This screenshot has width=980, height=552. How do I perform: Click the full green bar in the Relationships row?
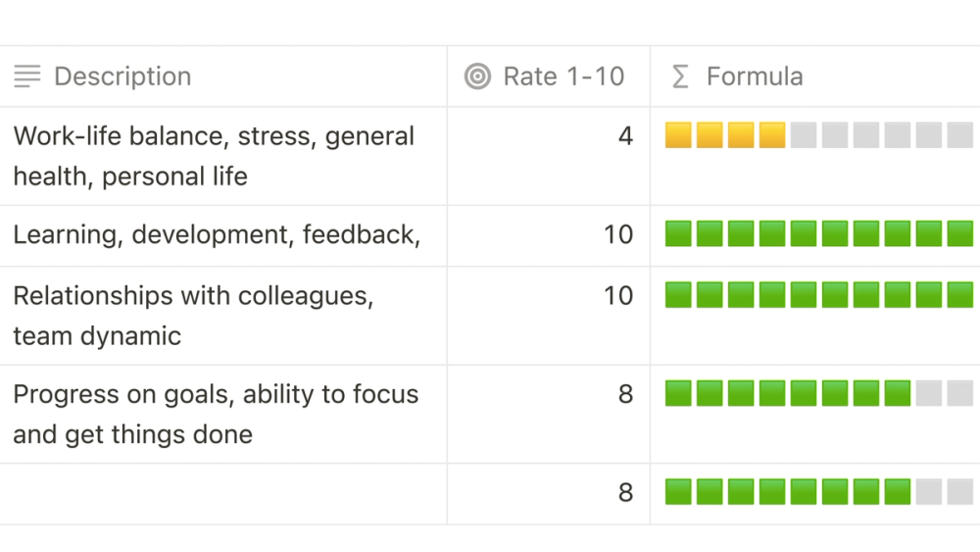click(x=818, y=294)
